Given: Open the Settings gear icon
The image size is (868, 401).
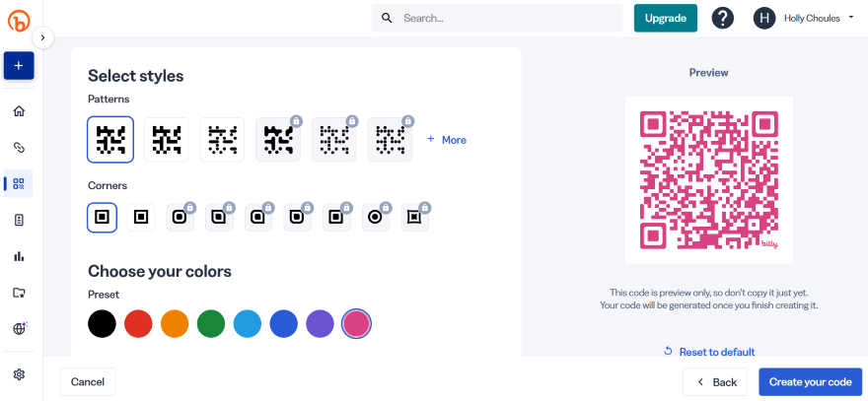Looking at the screenshot, I should point(19,374).
